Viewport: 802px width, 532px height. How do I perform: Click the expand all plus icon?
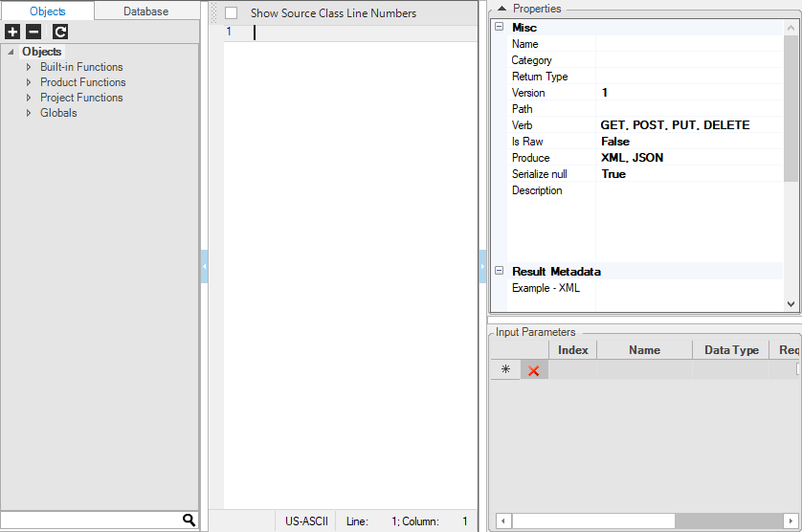coord(12,32)
